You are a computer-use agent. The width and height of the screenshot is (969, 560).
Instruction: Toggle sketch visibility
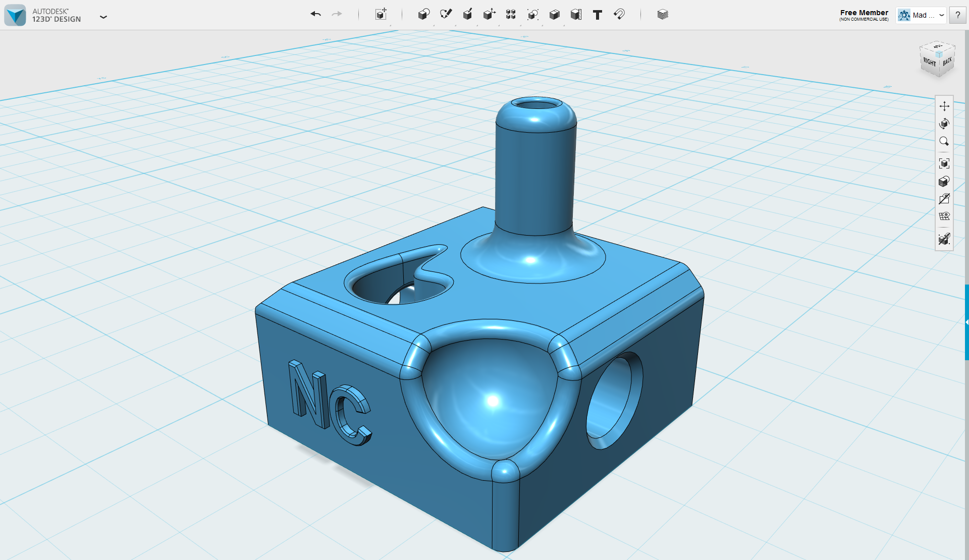[x=944, y=199]
